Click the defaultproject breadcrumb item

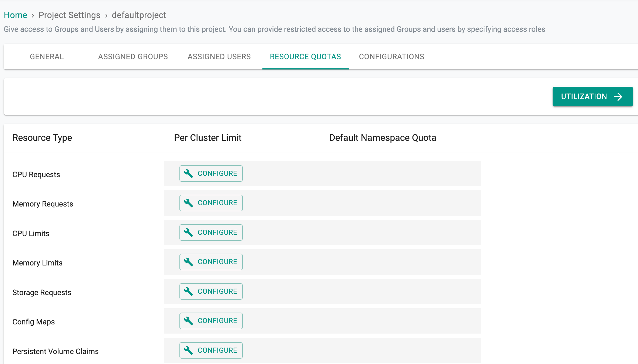(x=139, y=15)
